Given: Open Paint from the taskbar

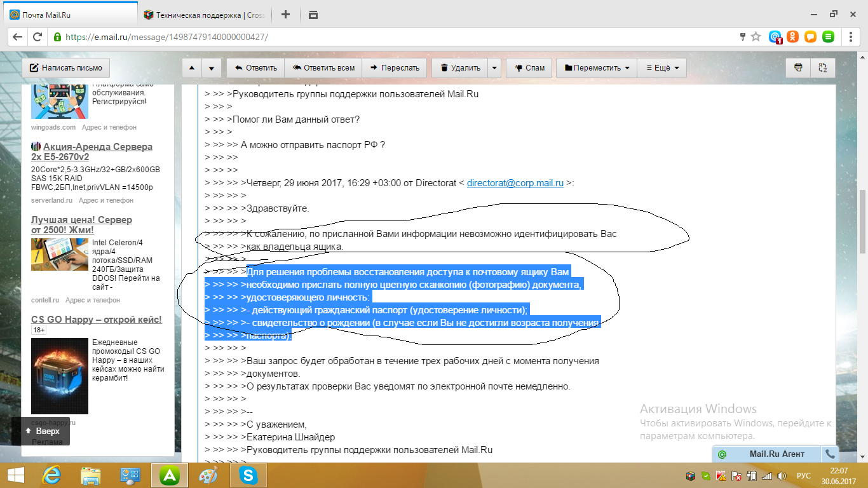Looking at the screenshot, I should pyautogui.click(x=208, y=475).
